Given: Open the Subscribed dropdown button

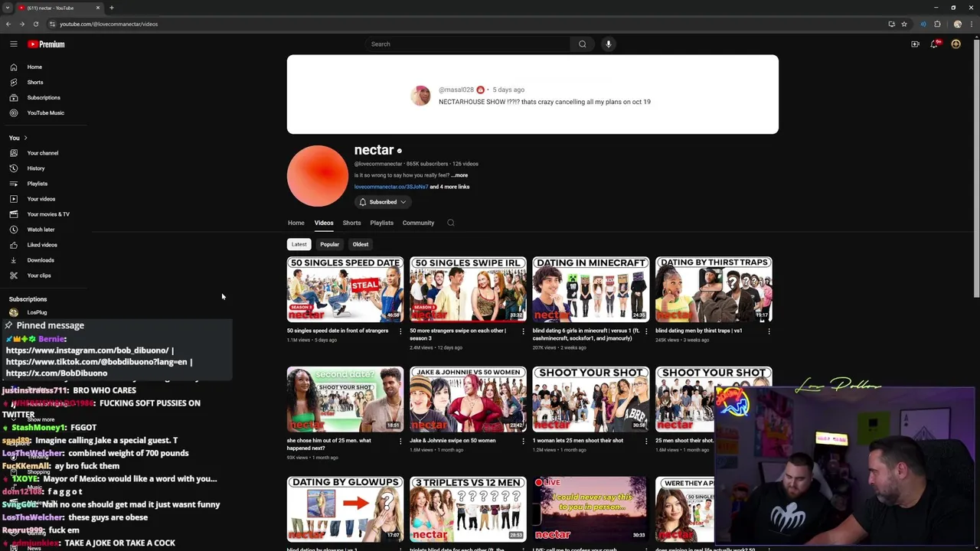Looking at the screenshot, I should point(383,202).
